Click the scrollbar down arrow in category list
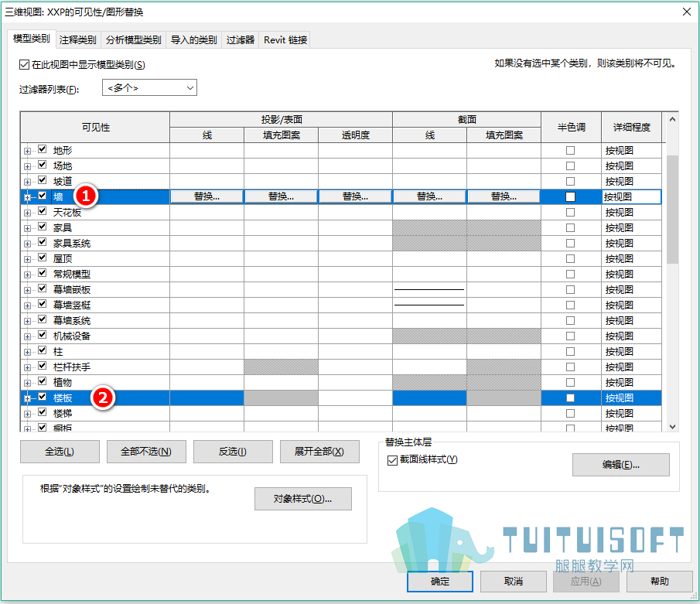This screenshot has width=700, height=604. [672, 427]
